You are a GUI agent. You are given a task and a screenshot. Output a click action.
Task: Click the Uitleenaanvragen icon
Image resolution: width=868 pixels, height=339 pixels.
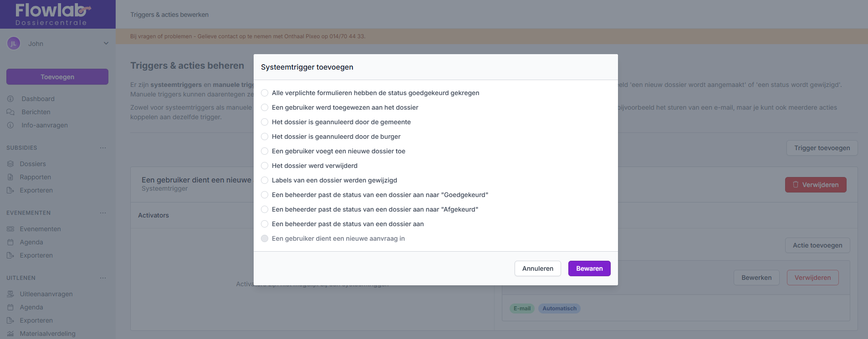point(10,294)
